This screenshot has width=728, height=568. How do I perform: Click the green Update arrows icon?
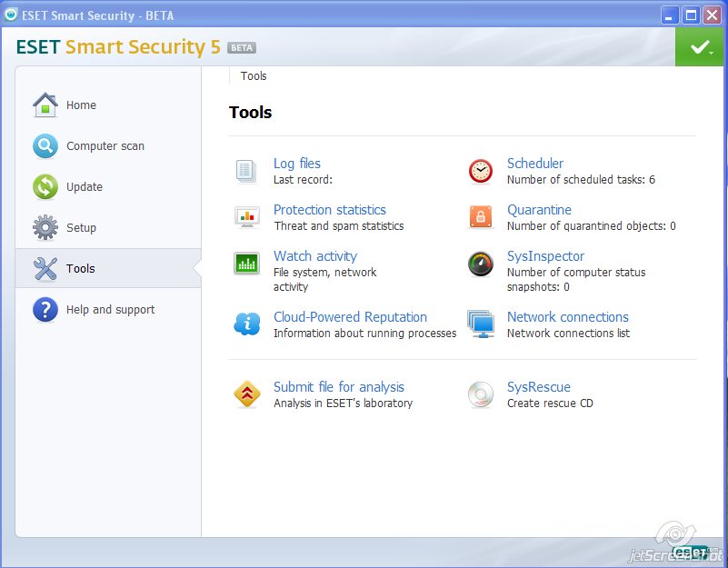(45, 186)
